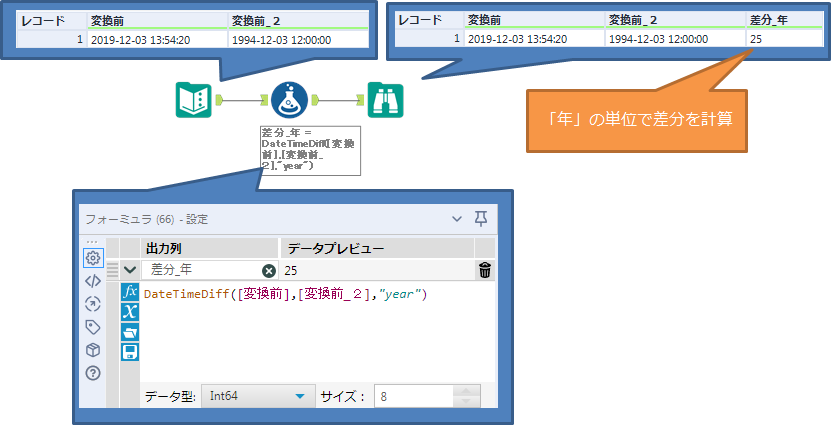Open the データ型 Int64 dropdown
Image resolution: width=831 pixels, height=425 pixels.
pos(259,396)
